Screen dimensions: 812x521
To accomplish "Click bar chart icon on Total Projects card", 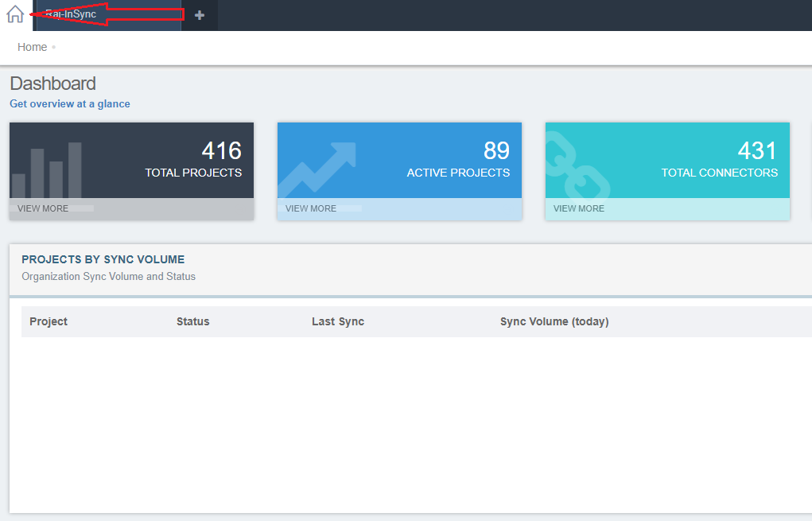I will pyautogui.click(x=47, y=170).
